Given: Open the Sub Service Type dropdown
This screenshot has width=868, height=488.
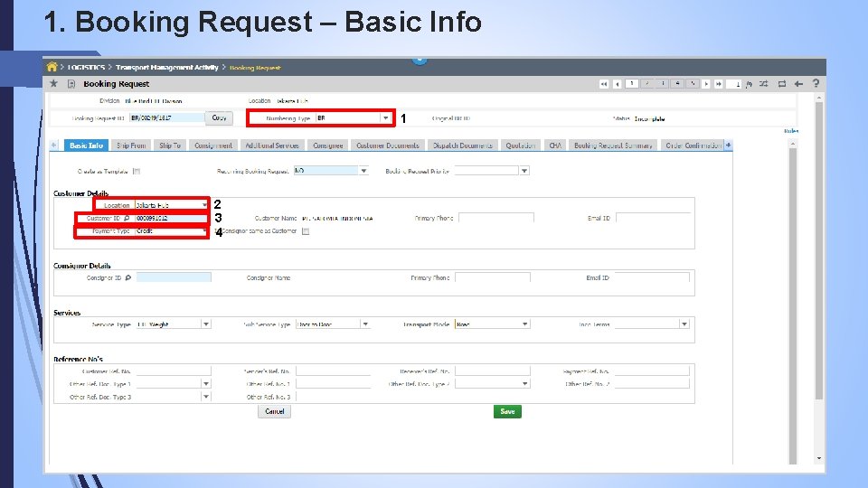Looking at the screenshot, I should [364, 324].
